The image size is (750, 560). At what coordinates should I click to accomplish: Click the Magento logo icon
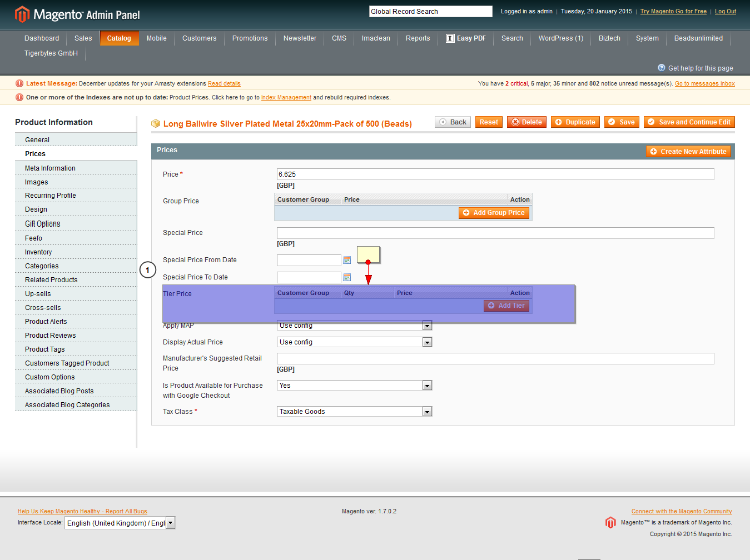[22, 14]
